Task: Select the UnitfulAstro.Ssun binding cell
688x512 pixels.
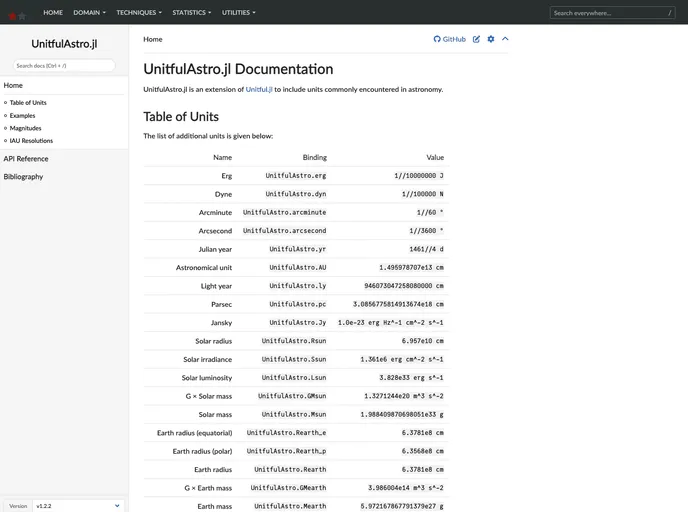Action: [294, 359]
